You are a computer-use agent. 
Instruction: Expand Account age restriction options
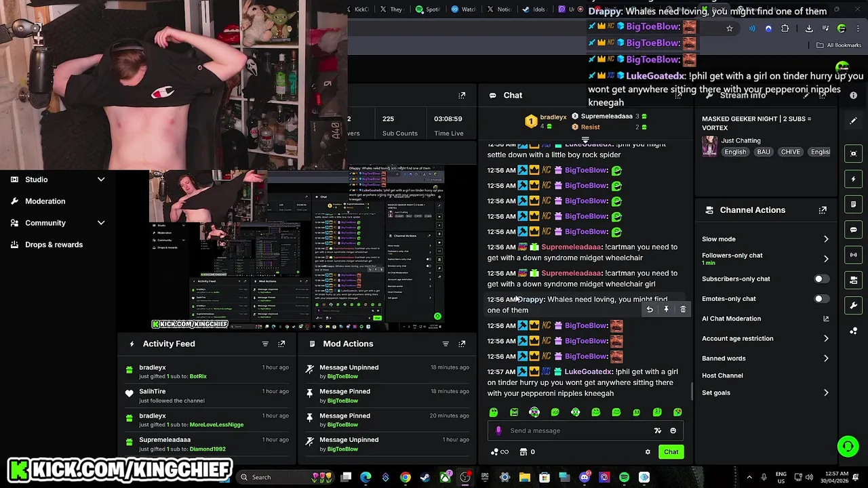tap(826, 338)
